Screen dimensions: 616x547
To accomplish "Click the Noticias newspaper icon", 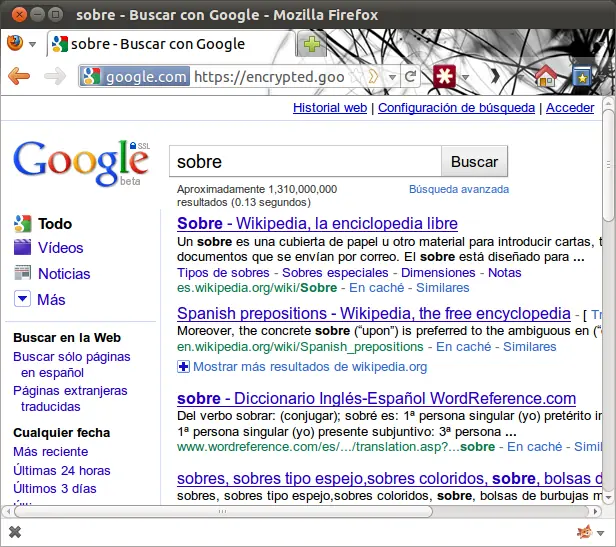I will pyautogui.click(x=22, y=273).
